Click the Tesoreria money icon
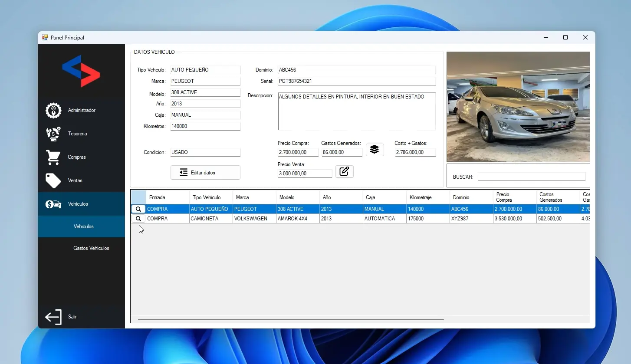This screenshot has width=631, height=364. coord(53,134)
